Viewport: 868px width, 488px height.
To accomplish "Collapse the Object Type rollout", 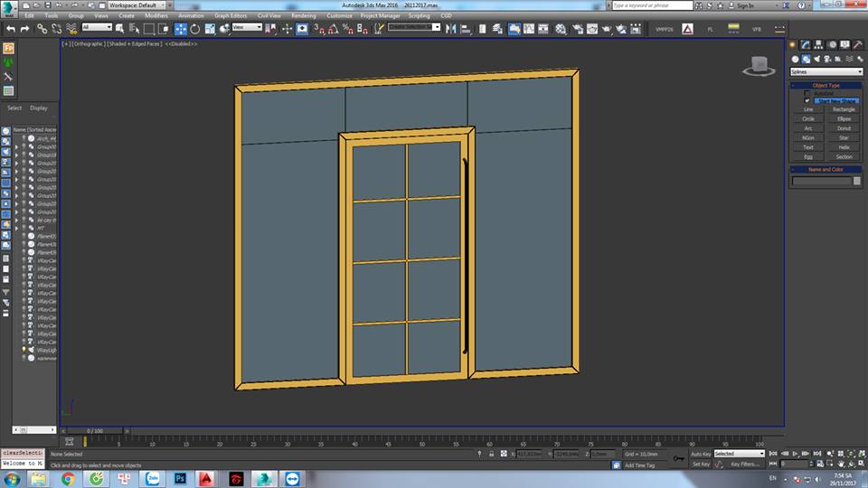I will pyautogui.click(x=826, y=85).
